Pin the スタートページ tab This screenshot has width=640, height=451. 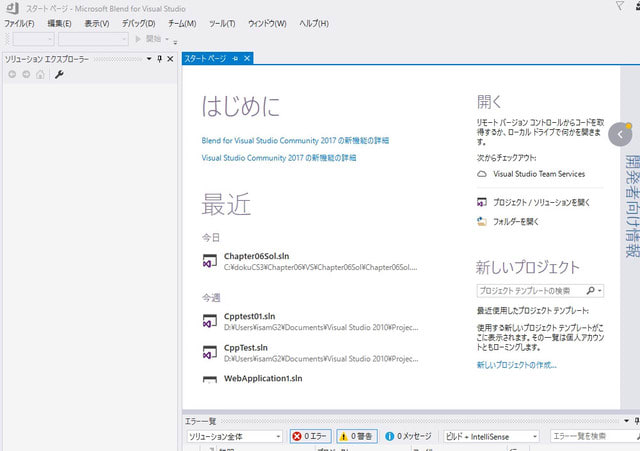click(x=235, y=59)
